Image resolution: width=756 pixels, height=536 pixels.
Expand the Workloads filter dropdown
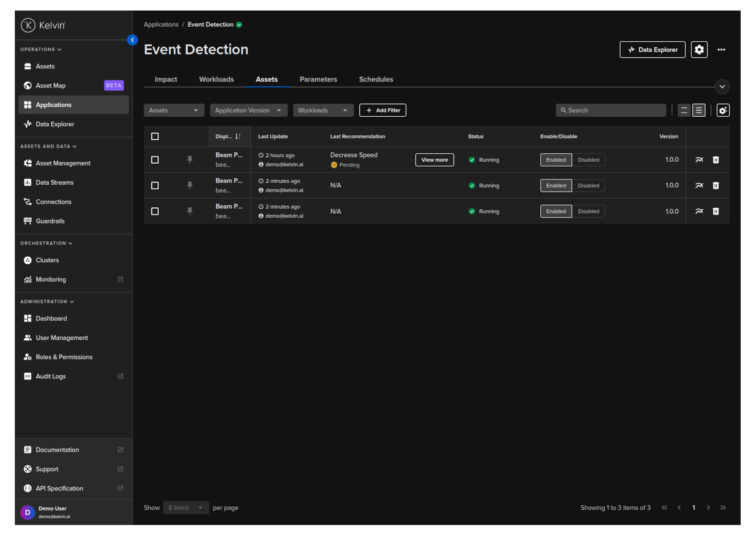click(x=323, y=111)
